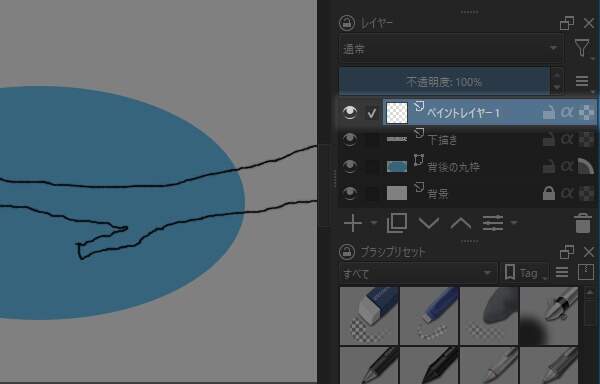This screenshot has height=384, width=600.
Task: Click the gray 背景 layer thumbnail
Action: pyautogui.click(x=397, y=193)
